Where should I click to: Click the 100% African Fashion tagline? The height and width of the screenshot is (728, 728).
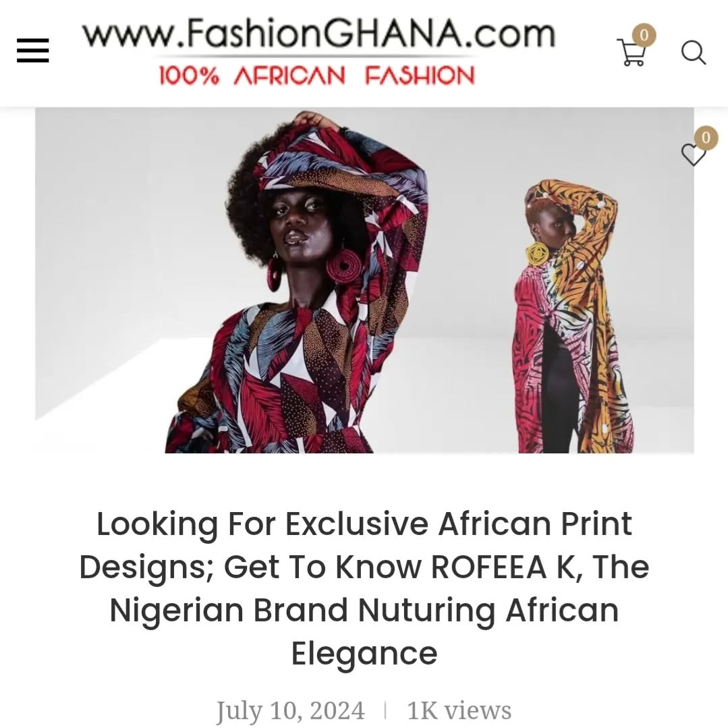point(316,75)
